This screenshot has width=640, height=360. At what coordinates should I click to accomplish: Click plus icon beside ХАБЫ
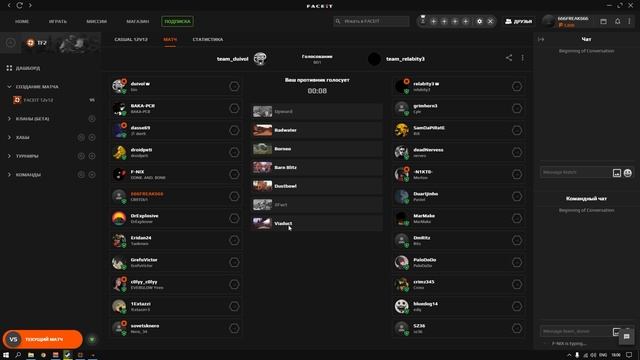(x=92, y=138)
